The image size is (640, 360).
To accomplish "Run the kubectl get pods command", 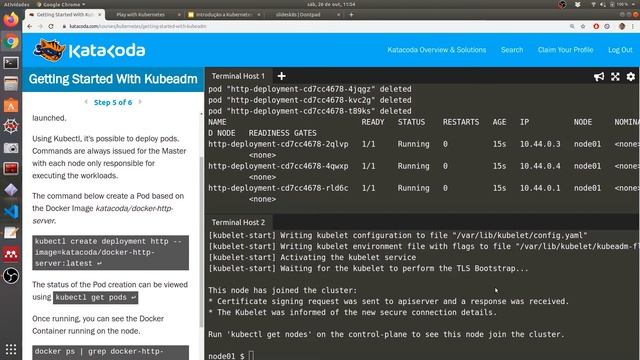I will 96,297.
